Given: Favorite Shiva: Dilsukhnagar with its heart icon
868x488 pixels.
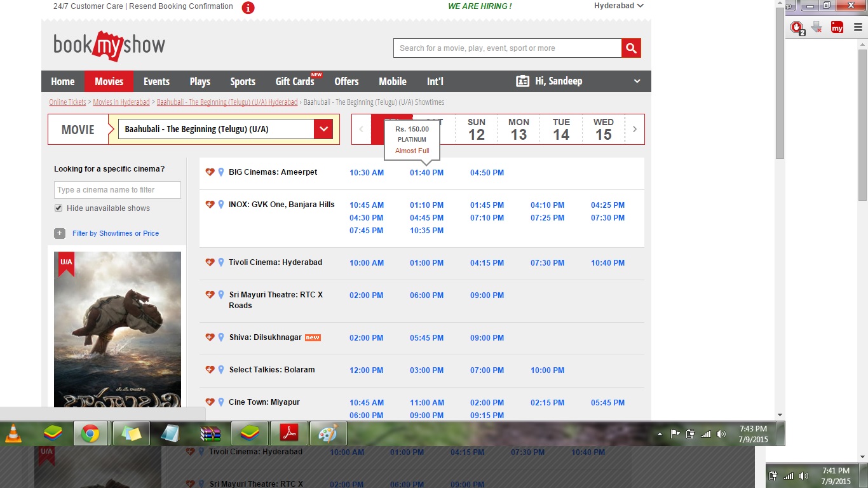Looking at the screenshot, I should pyautogui.click(x=210, y=337).
